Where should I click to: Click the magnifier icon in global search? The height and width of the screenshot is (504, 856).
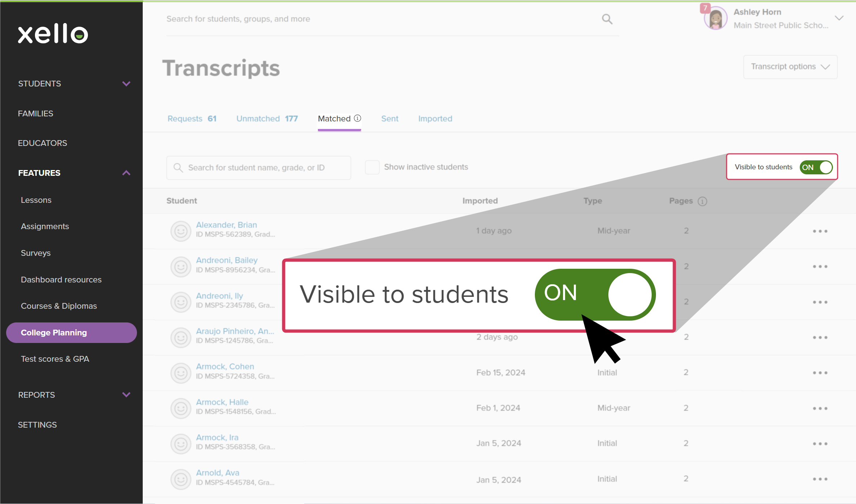(607, 19)
